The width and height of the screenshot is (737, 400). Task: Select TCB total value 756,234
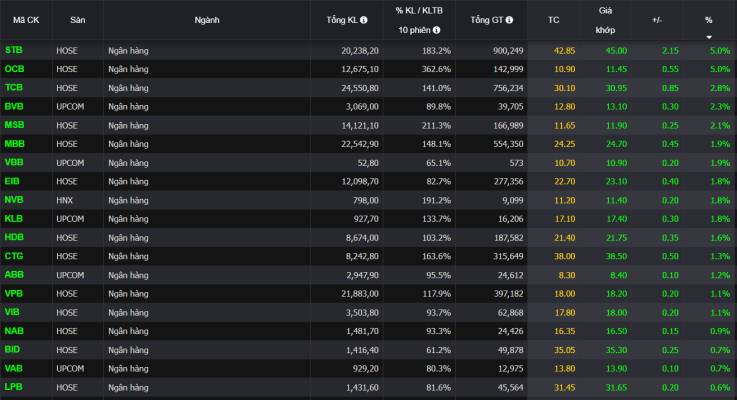tap(508, 88)
